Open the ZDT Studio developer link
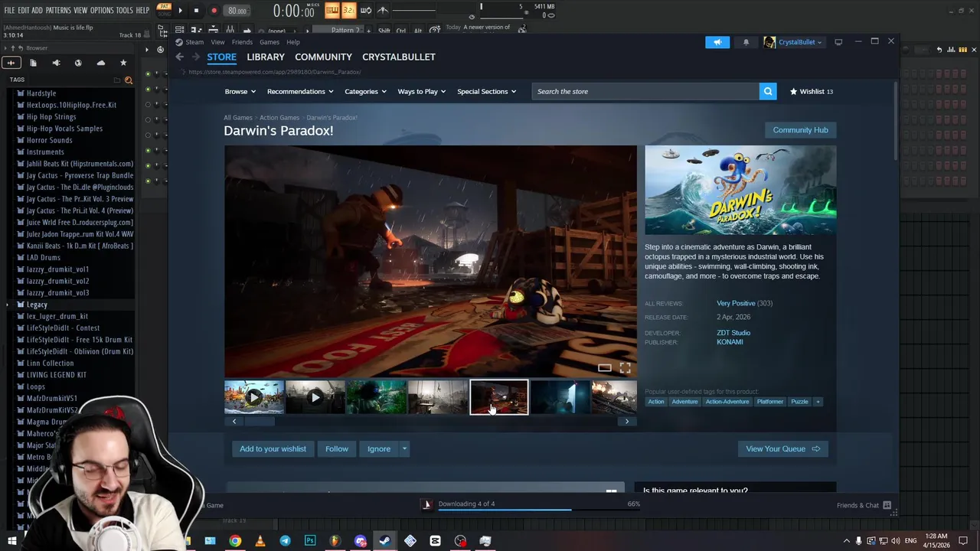This screenshot has height=551, width=980. pos(733,333)
